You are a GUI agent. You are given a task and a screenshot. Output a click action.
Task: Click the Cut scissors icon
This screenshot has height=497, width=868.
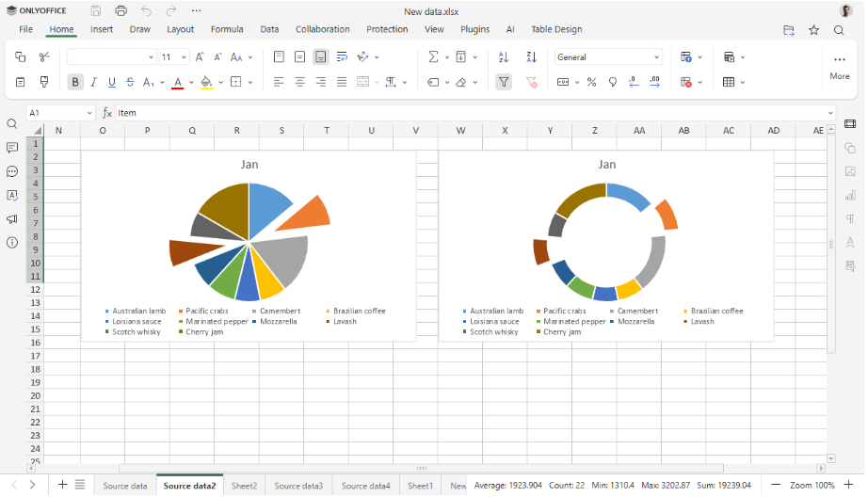[x=43, y=57]
